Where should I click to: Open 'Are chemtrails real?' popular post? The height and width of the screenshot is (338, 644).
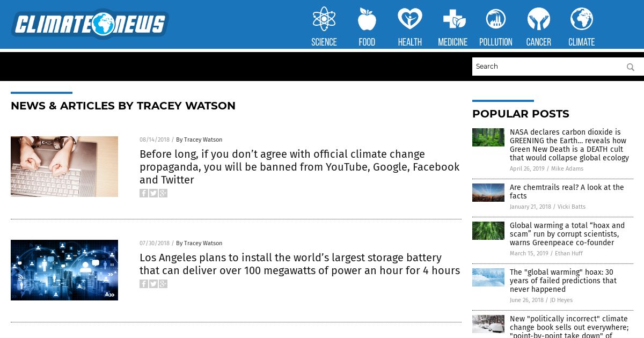pyautogui.click(x=567, y=192)
